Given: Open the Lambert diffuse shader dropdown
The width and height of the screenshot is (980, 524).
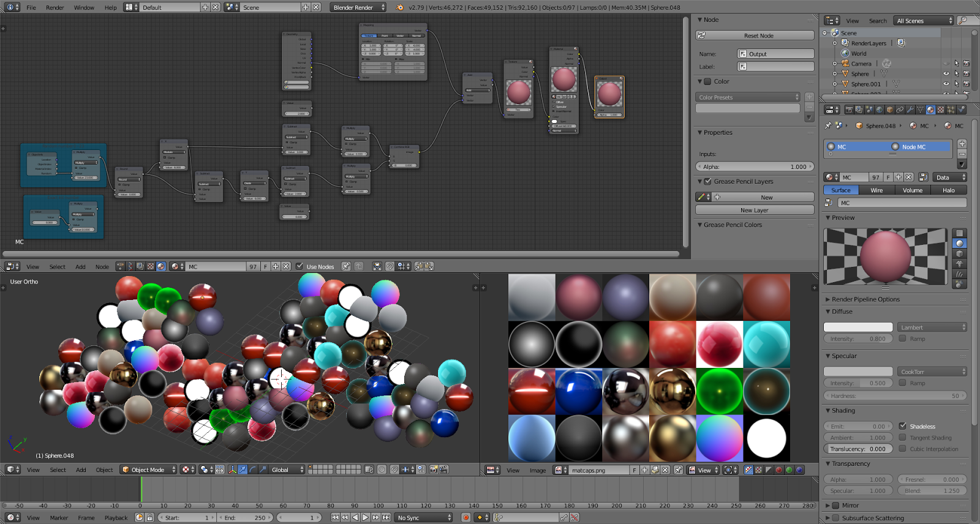Looking at the screenshot, I should point(932,327).
